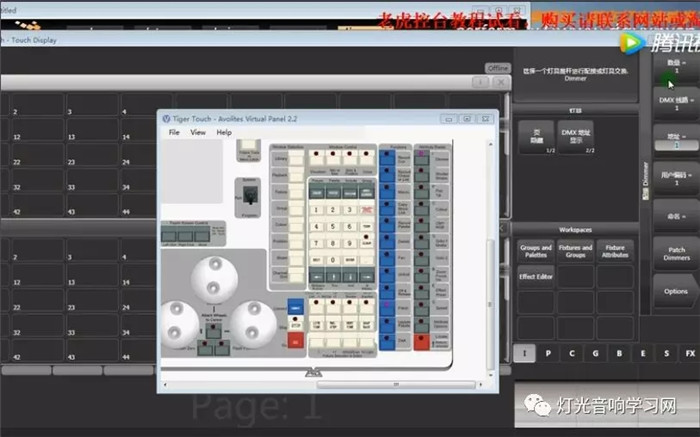The height and width of the screenshot is (437, 700).
Task: Click keypad number 0 on virtual panel
Action: click(333, 260)
